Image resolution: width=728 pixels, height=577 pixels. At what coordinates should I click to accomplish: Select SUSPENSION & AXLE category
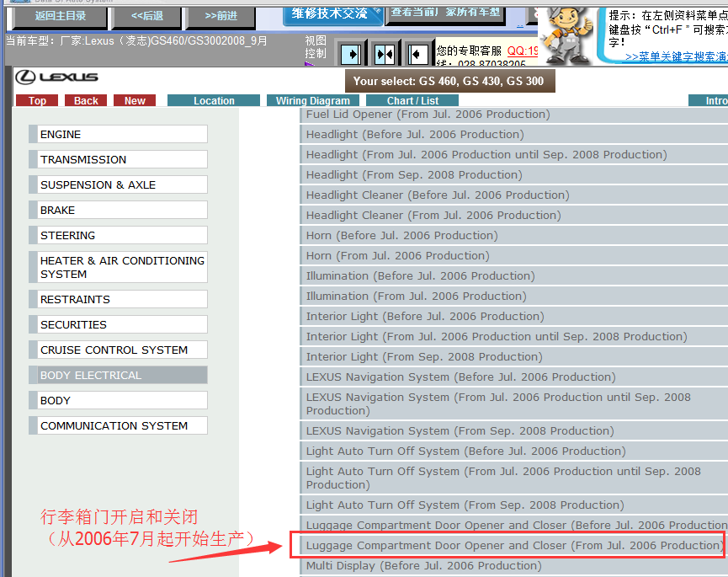[118, 185]
